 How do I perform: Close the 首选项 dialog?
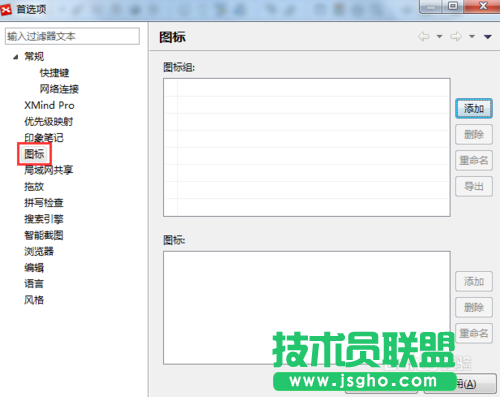point(482,6)
